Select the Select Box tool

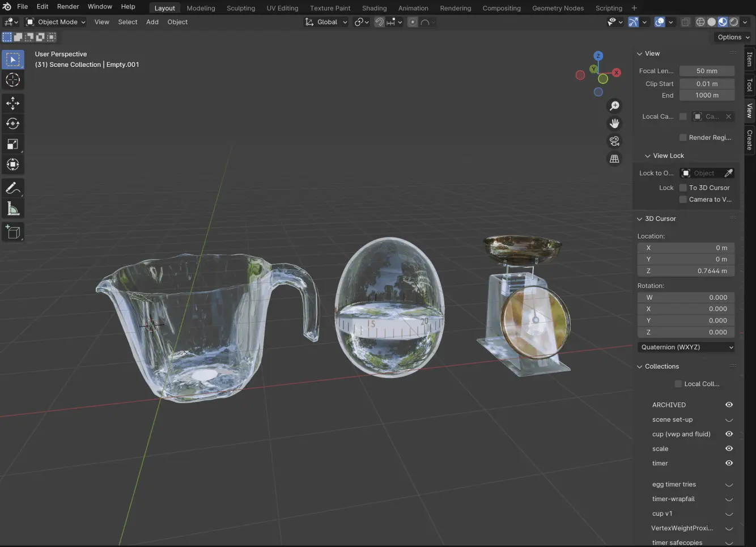13,59
